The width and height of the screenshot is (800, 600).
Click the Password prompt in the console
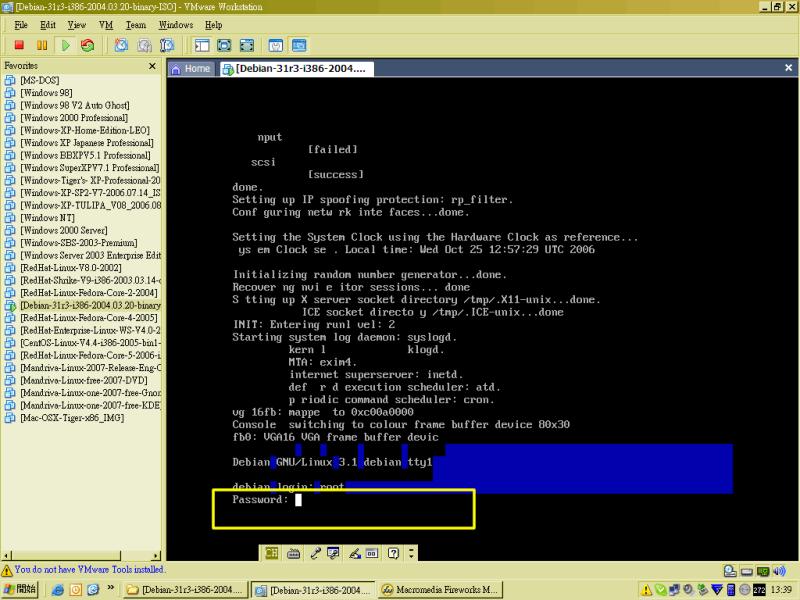[x=260, y=500]
